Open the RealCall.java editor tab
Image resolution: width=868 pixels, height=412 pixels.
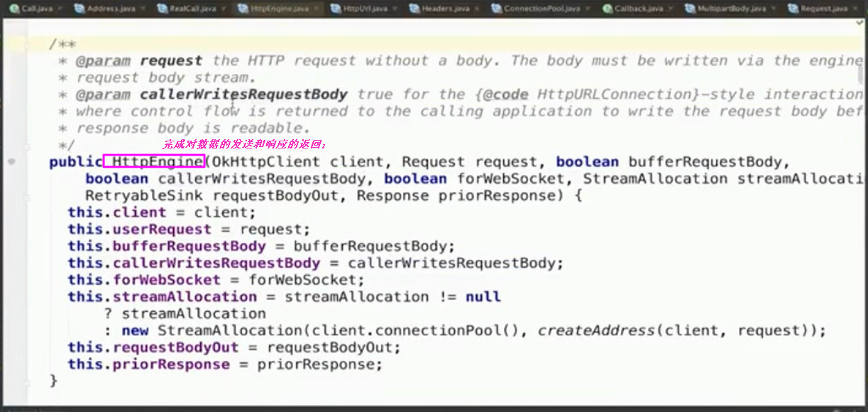(x=192, y=9)
